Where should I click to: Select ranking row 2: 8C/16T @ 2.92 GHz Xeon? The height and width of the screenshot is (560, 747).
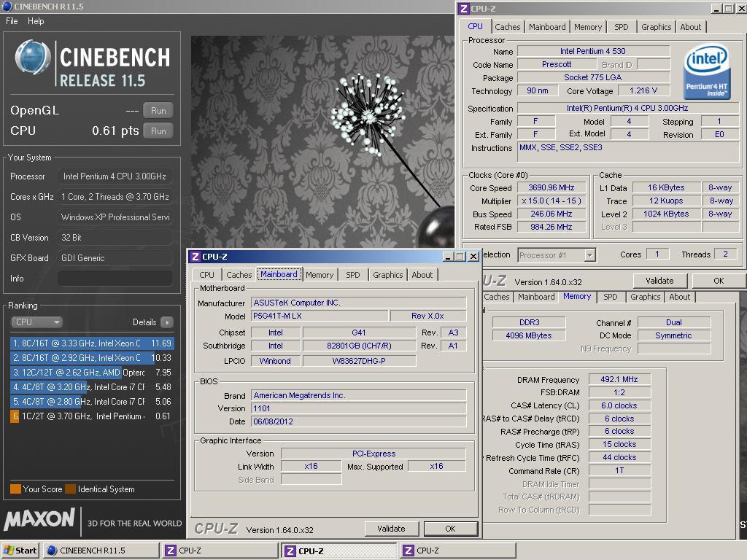coord(92,357)
